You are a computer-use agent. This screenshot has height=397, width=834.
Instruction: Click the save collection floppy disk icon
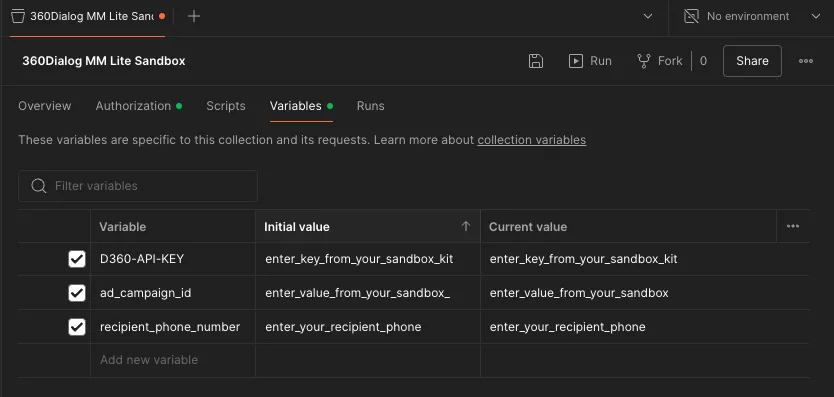click(536, 61)
